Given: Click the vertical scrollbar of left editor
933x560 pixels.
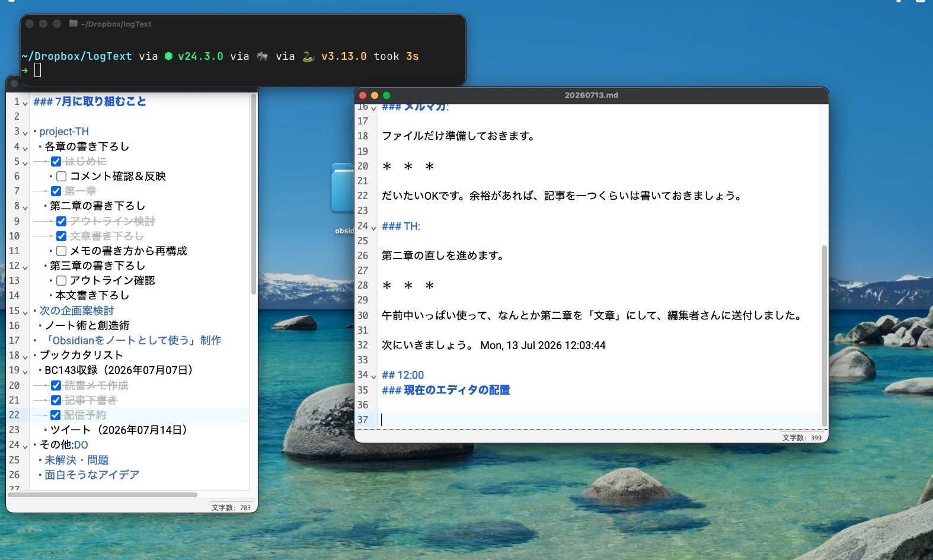Looking at the screenshot, I should coord(254,194).
